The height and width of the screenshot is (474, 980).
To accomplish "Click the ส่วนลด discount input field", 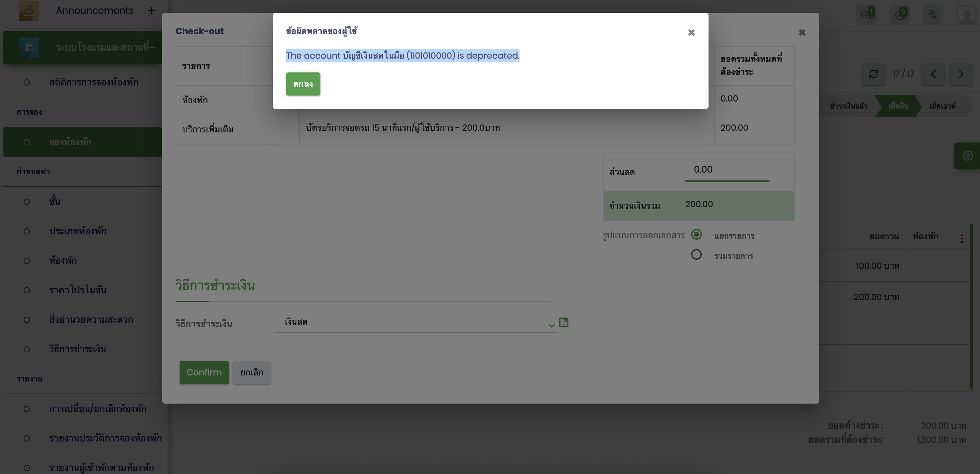I will coord(727,170).
